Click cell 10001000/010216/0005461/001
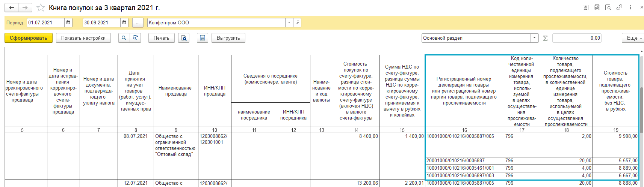This screenshot has width=644, height=187. (464, 168)
